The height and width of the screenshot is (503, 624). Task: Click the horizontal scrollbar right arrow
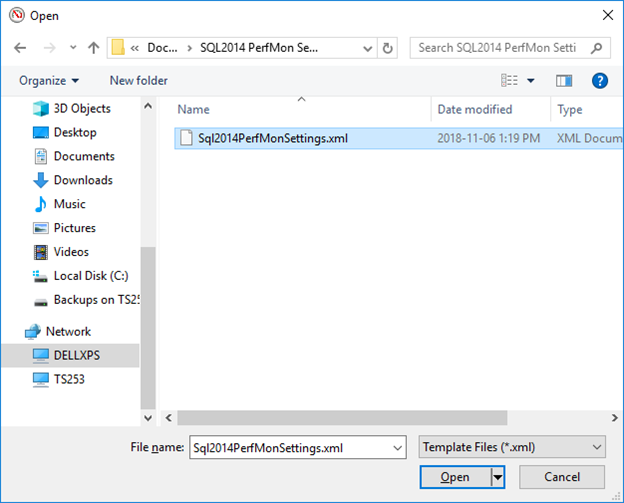614,418
